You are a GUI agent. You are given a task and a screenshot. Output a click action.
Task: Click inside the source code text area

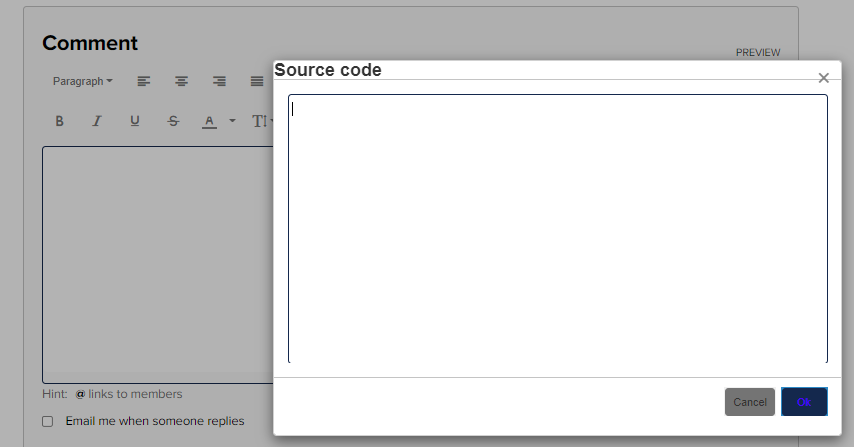tap(558, 229)
